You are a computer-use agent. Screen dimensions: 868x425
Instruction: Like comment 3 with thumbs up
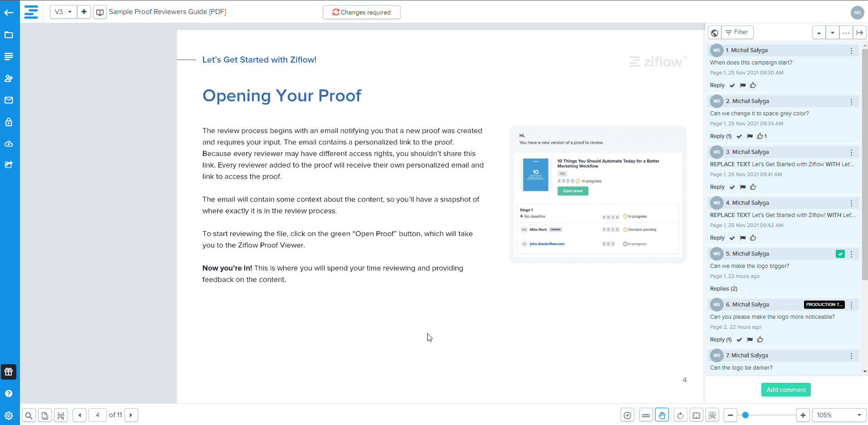click(753, 187)
